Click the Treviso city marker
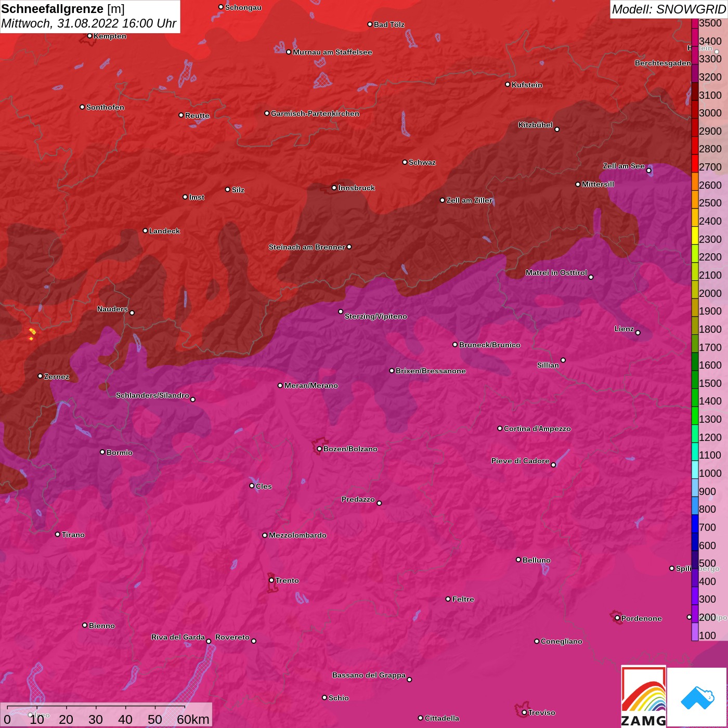 (x=524, y=712)
